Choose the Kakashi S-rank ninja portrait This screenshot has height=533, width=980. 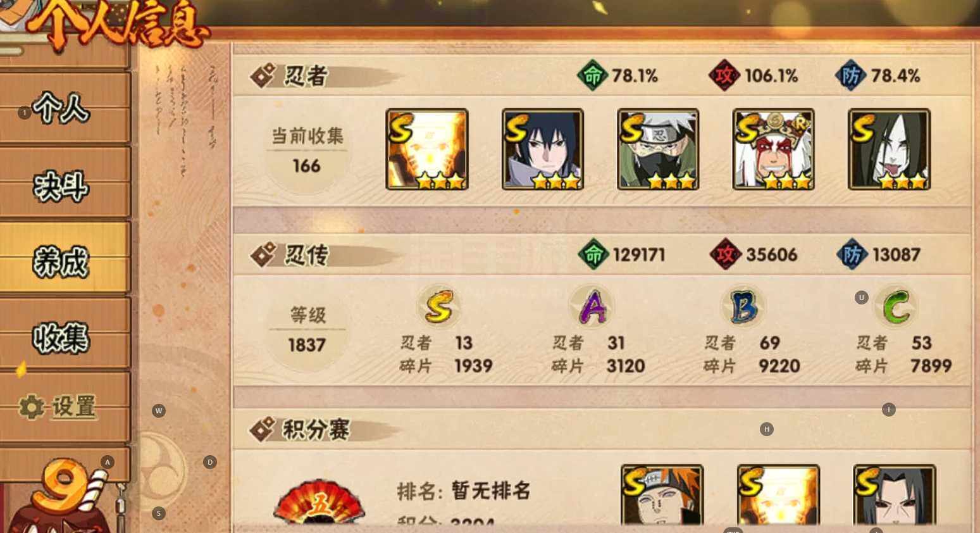pos(658,149)
